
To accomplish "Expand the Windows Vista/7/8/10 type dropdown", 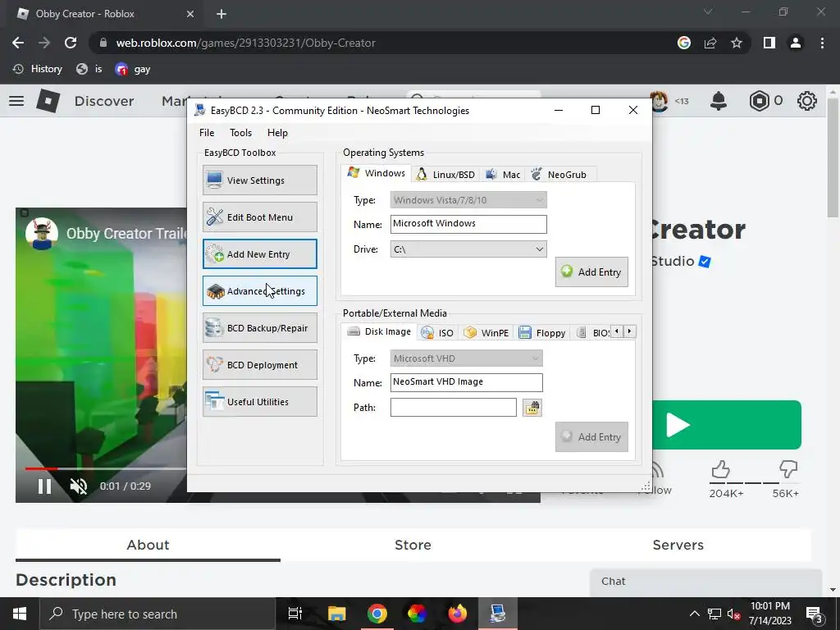I will (468, 200).
